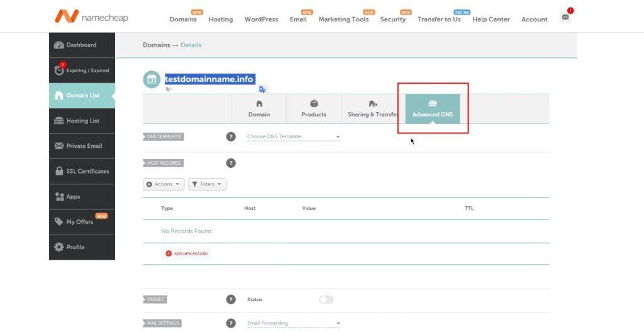Click the SSL Certificates padlock icon
Screen dimensions: 644x332
click(59, 171)
